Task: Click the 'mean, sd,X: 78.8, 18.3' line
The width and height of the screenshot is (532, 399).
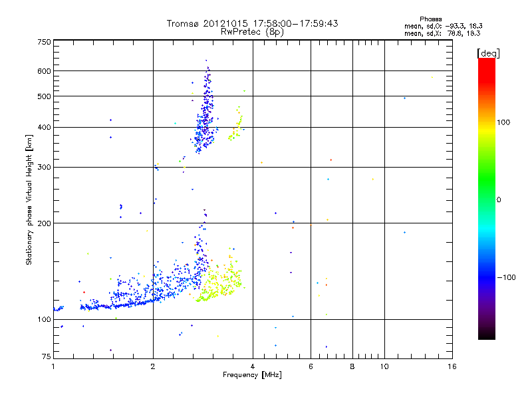Action: pos(442,33)
